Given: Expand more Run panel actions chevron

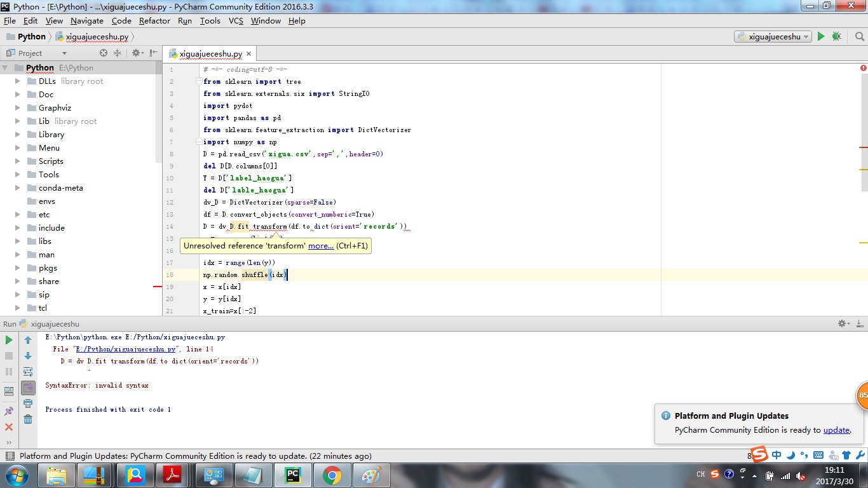Looking at the screenshot, I should pyautogui.click(x=9, y=442).
